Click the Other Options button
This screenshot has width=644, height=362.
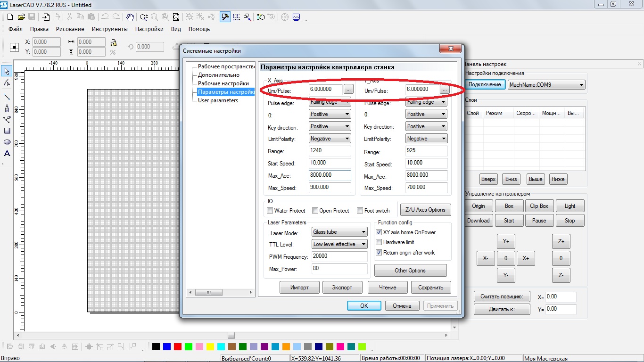coord(410,271)
